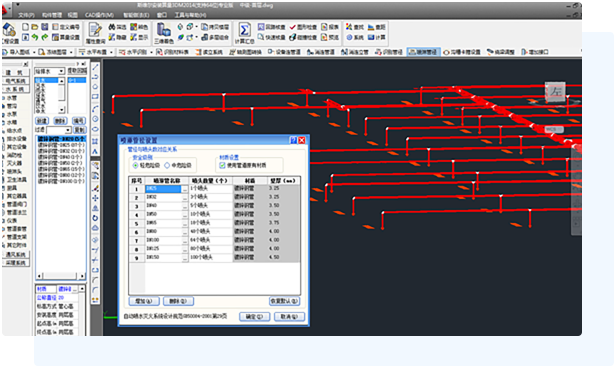Click the green undo arrow icon
This screenshot has width=616, height=368.
(x=35, y=37)
